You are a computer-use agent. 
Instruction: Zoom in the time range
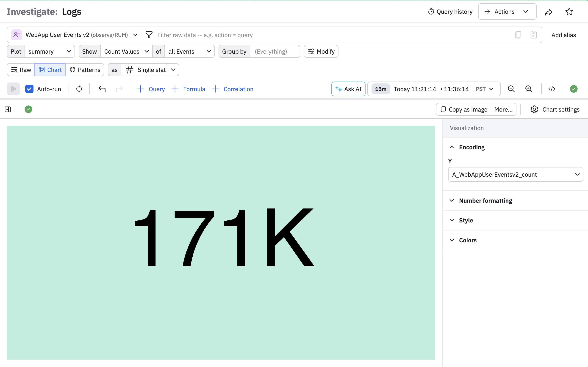pos(529,89)
